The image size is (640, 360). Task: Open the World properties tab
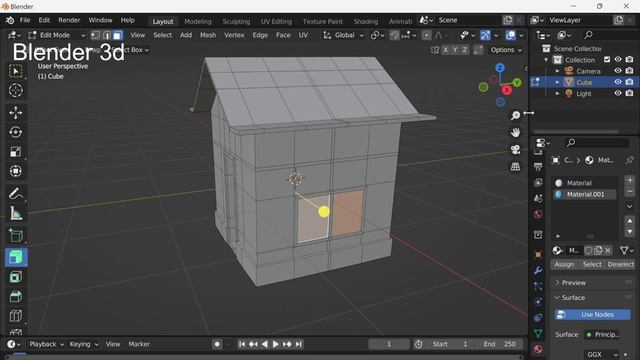click(538, 214)
